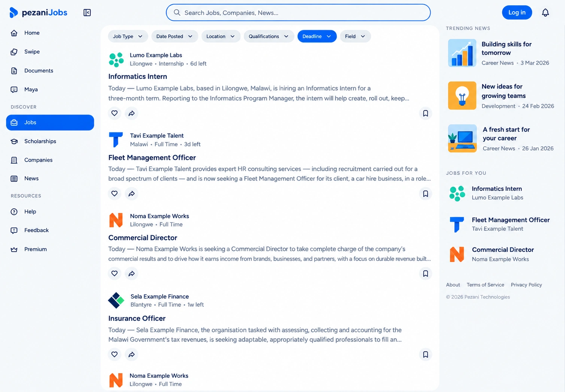The height and width of the screenshot is (392, 565).
Task: Open the Building skills for tomorrow thumbnail
Action: point(462,53)
